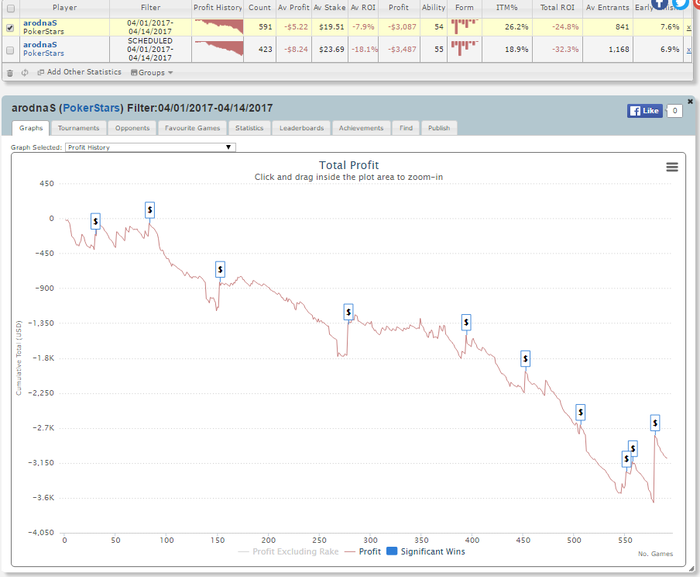Screen dimensions: 700x577
Task: Open the Opponents tab
Action: tap(132, 128)
